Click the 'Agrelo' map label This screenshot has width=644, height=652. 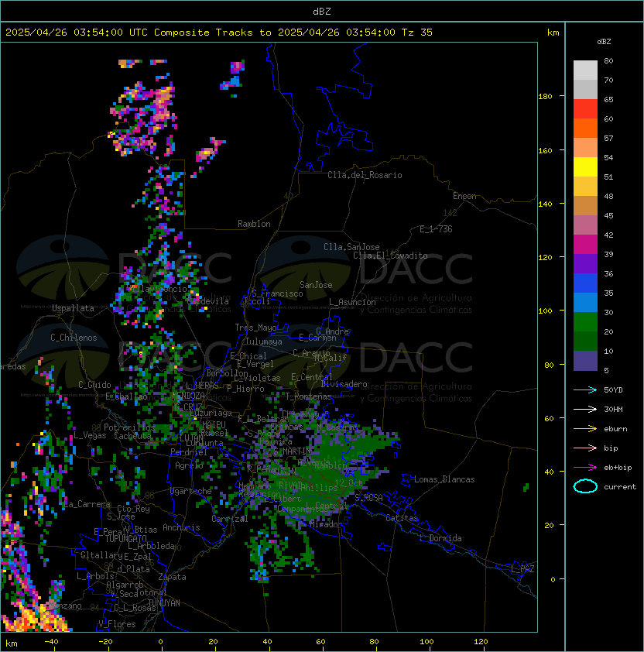(x=189, y=465)
